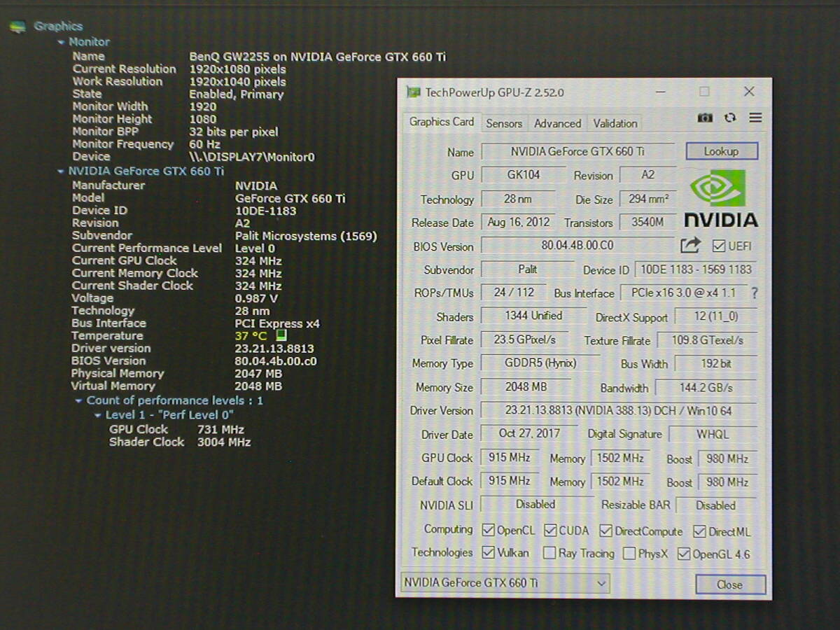Image resolution: width=840 pixels, height=630 pixels.
Task: Click the Bus Interface question mark icon
Action: (754, 293)
